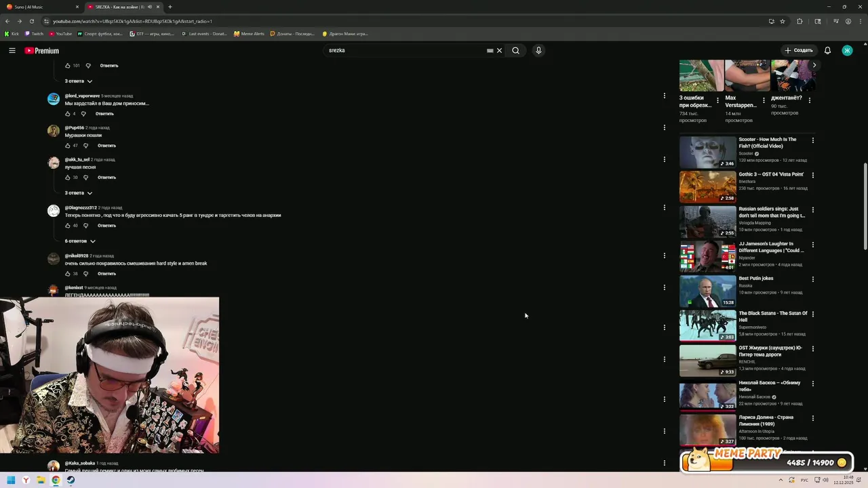
Task: Mute the SREZKA tab audio icon
Action: (149, 7)
